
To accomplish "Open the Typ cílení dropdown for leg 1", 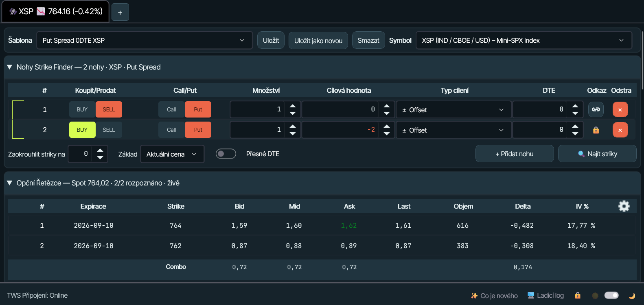I will coord(453,109).
